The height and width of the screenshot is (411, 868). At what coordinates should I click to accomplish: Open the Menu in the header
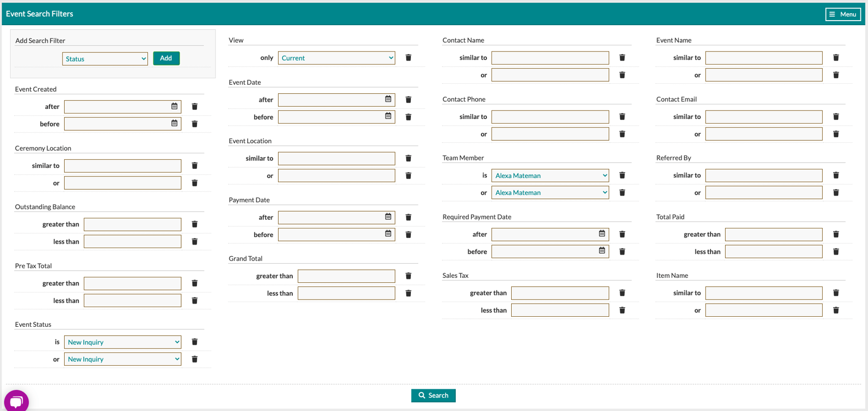coord(842,14)
